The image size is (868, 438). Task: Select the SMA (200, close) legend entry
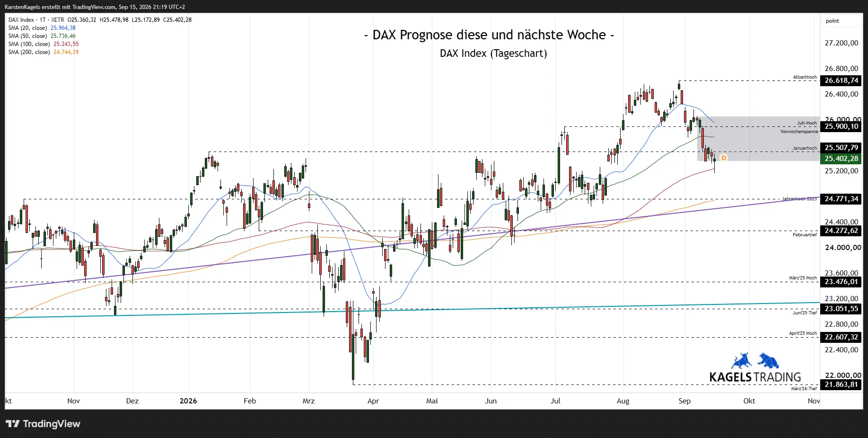pos(43,52)
